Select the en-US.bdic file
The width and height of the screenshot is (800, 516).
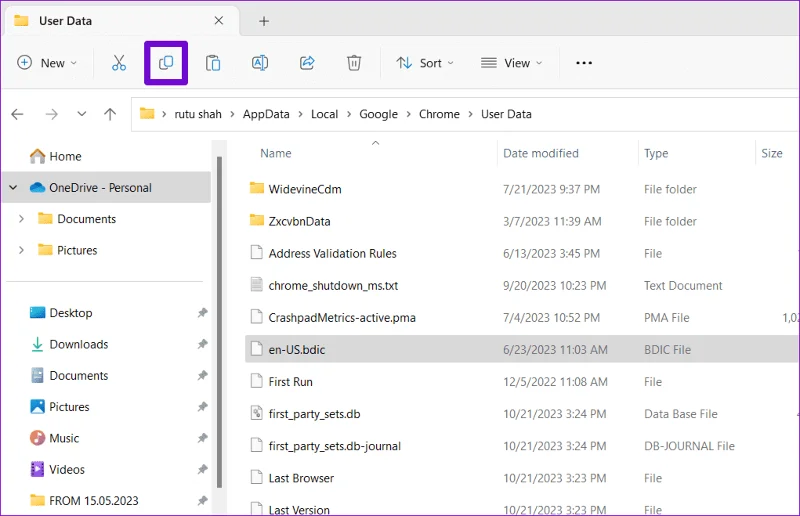tap(522, 350)
